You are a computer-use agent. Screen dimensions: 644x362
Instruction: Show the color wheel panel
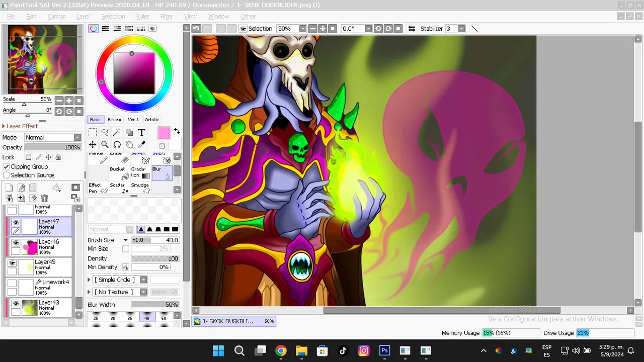pos(94,29)
